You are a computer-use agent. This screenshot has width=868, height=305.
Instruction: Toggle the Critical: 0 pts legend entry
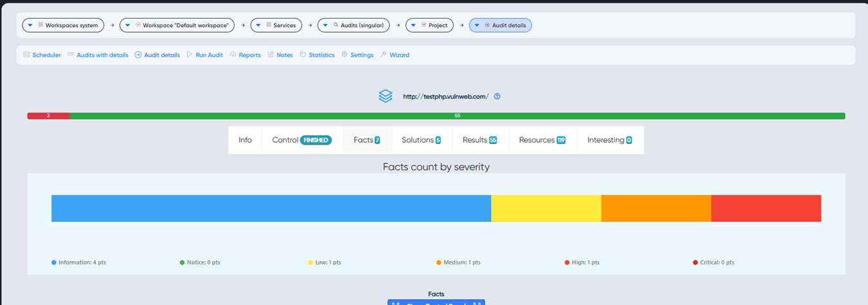[713, 263]
